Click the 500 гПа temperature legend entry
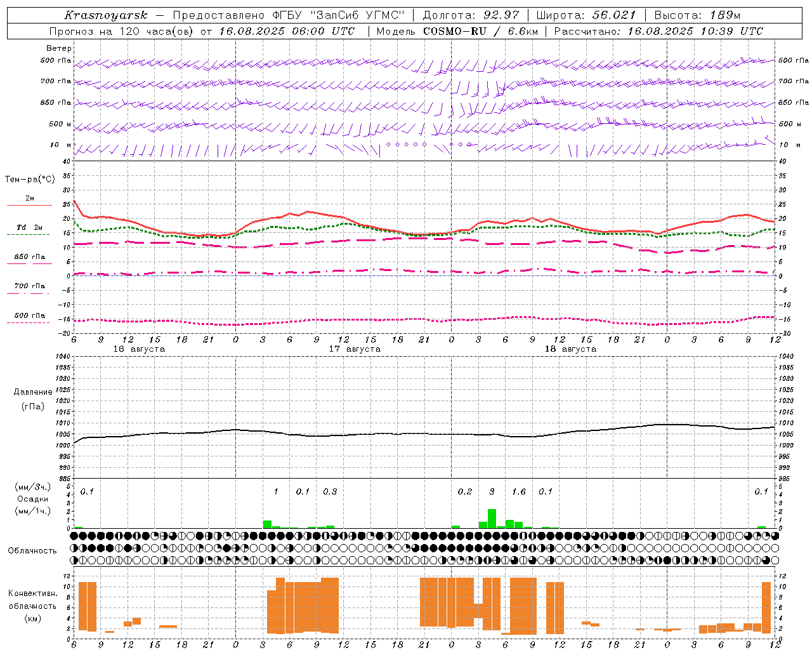Viewport: 812px width, 650px height. [x=29, y=315]
